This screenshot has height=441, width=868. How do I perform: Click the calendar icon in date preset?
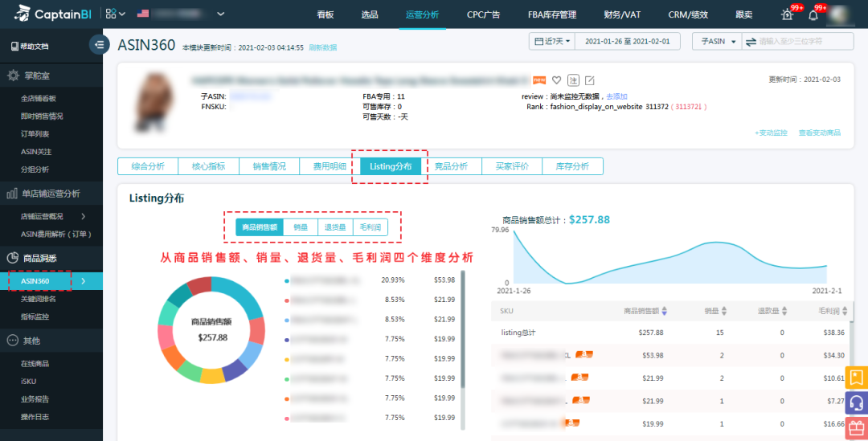[x=538, y=42]
